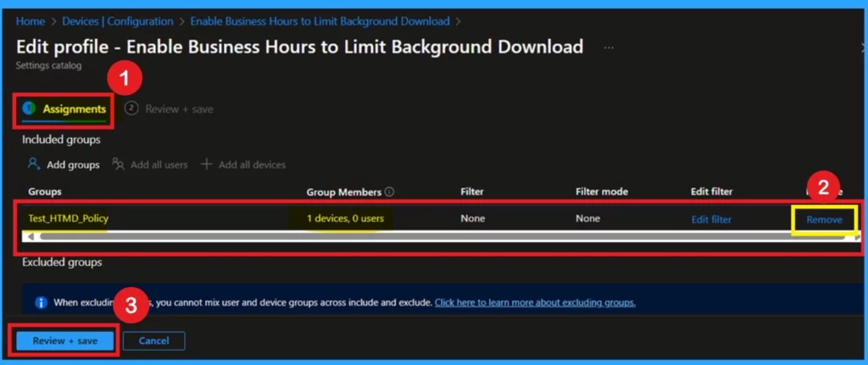Screen dimensions: 868x365
Task: Switch to the Review + save step tab
Action: tap(170, 109)
